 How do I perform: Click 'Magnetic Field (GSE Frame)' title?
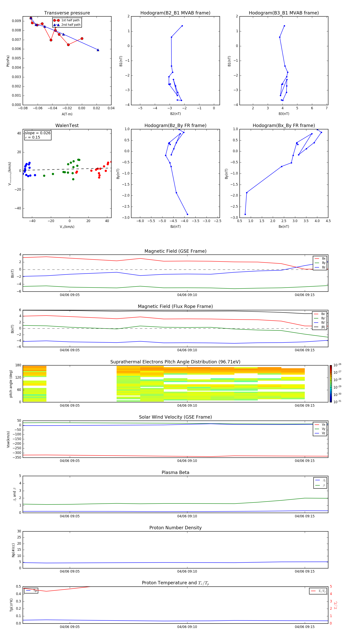pyautogui.click(x=175, y=251)
